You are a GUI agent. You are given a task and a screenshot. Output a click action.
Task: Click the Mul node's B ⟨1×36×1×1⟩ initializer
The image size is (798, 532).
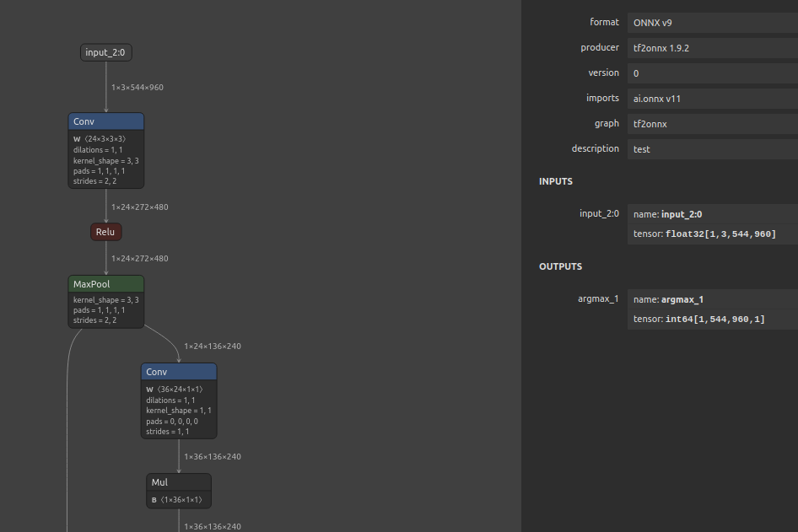[x=178, y=500]
